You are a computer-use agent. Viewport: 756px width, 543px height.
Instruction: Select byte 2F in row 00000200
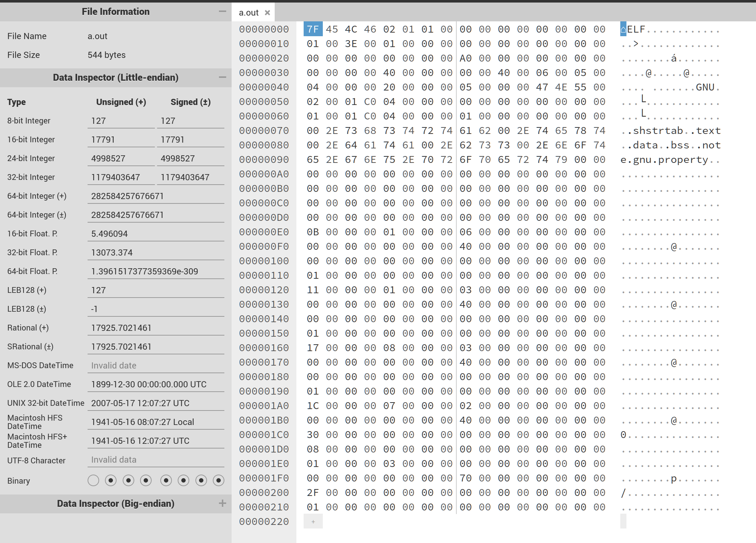pos(313,492)
